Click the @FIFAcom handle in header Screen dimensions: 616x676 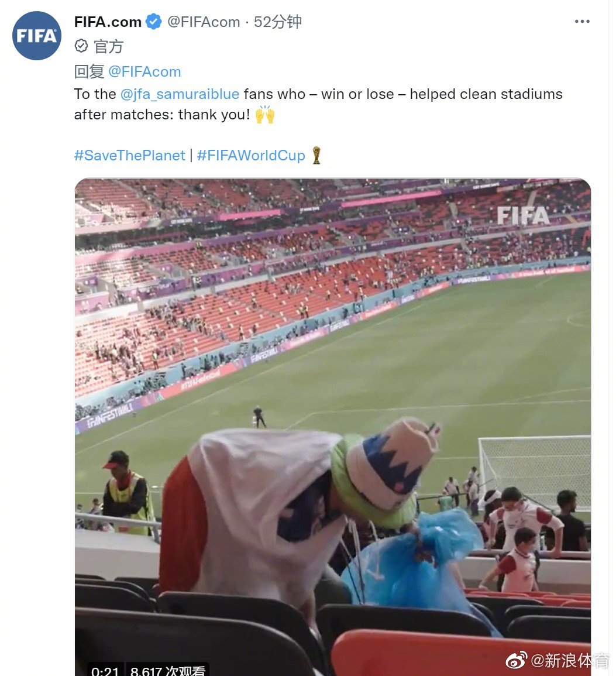click(x=204, y=22)
